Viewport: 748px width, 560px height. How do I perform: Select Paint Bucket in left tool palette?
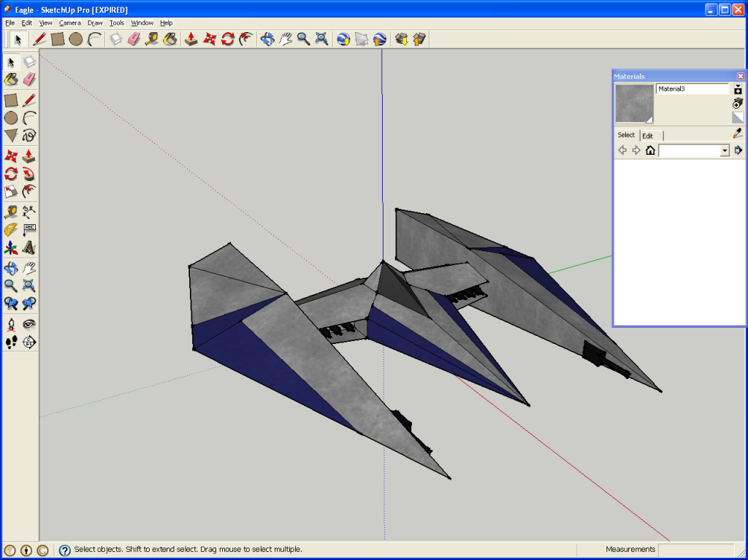(11, 80)
